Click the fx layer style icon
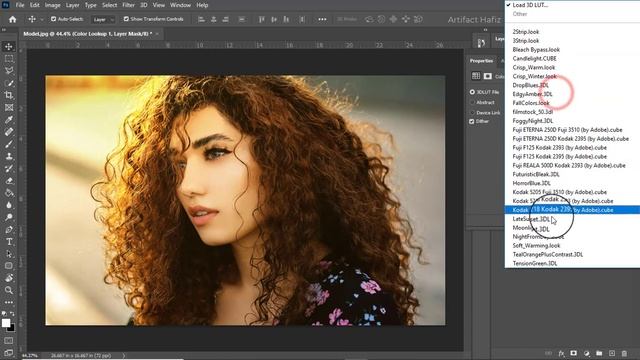Screen dimensions: 640x360 [561, 353]
